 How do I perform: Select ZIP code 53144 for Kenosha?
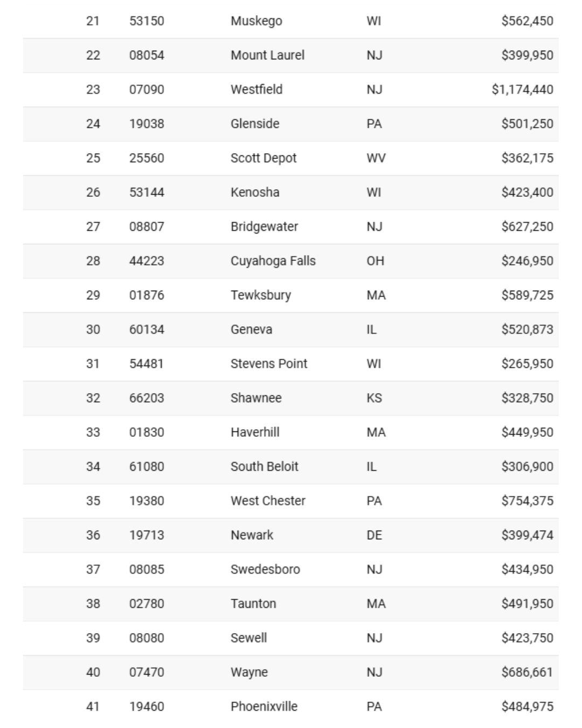click(147, 192)
